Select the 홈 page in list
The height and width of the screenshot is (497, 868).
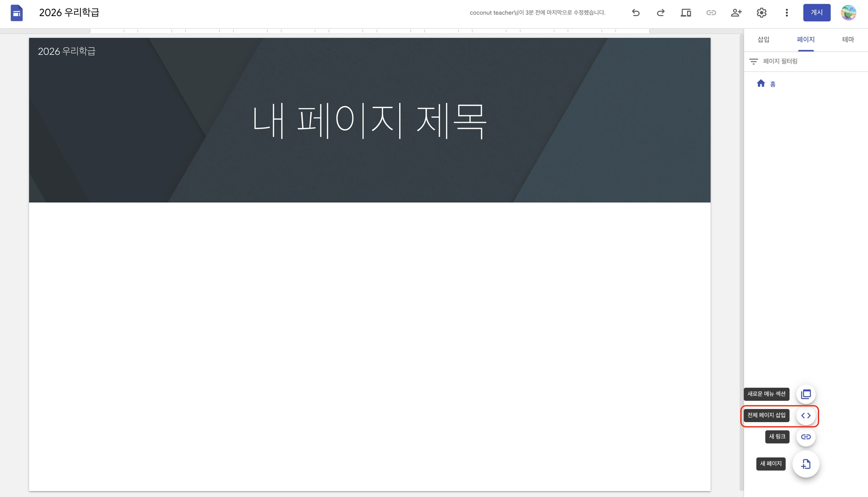(x=772, y=84)
